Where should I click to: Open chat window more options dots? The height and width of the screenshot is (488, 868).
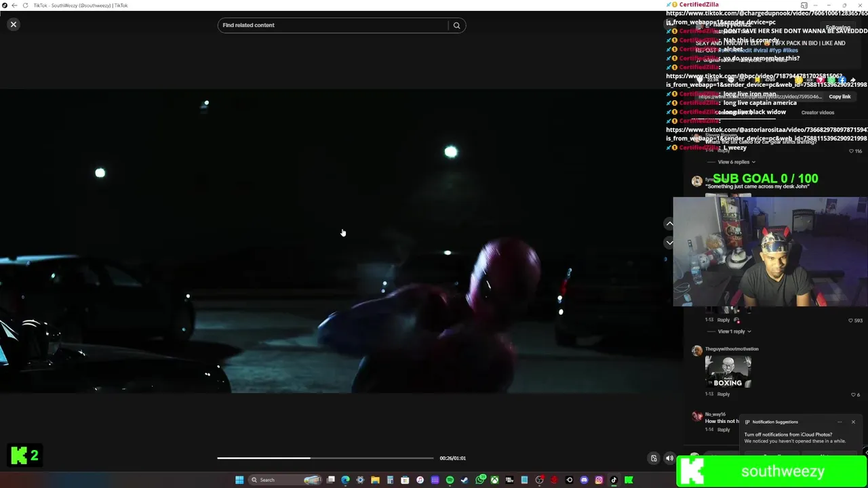(815, 5)
